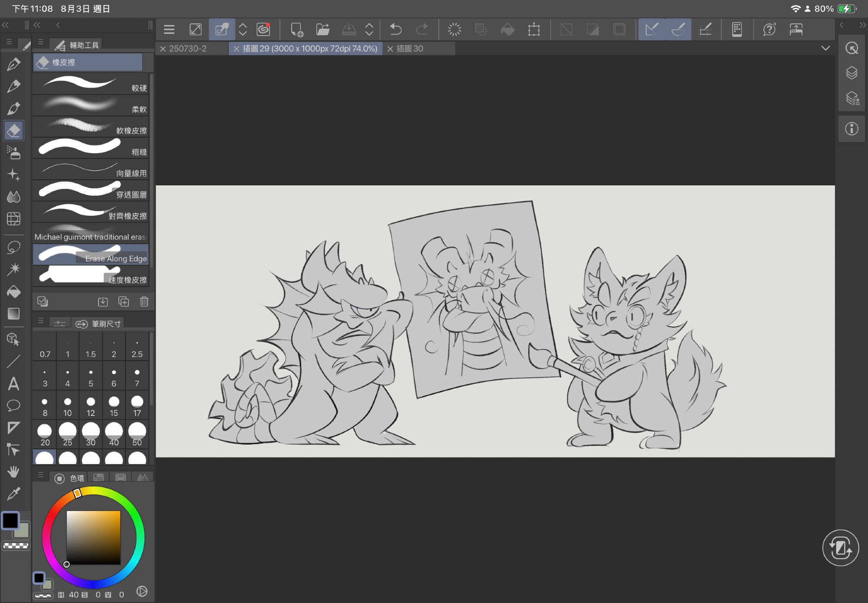Set brush size to 12
The width and height of the screenshot is (868, 603).
(91, 405)
